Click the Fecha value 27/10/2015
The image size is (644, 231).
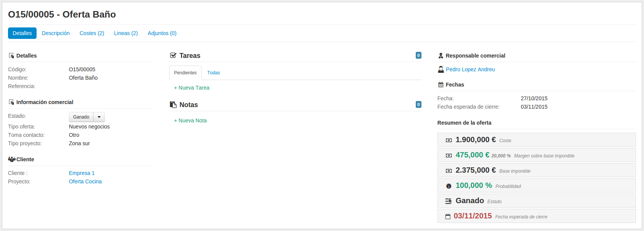point(534,98)
